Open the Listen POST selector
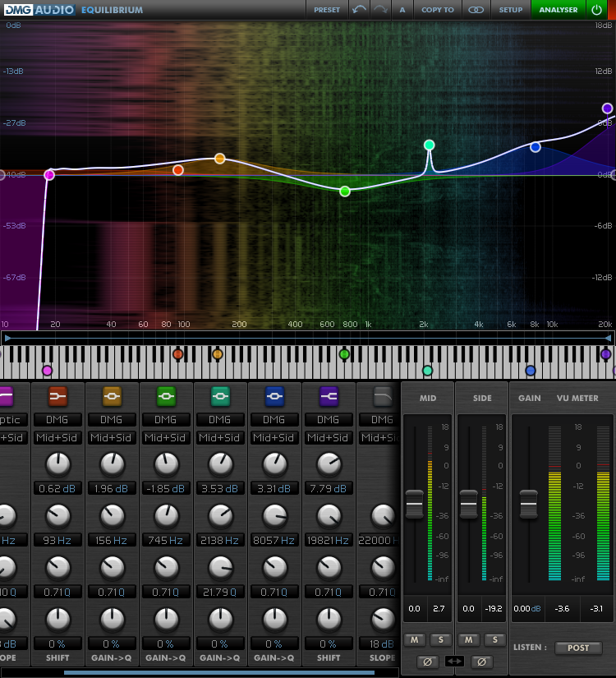Viewport: 616px width, 678px height. [x=578, y=648]
